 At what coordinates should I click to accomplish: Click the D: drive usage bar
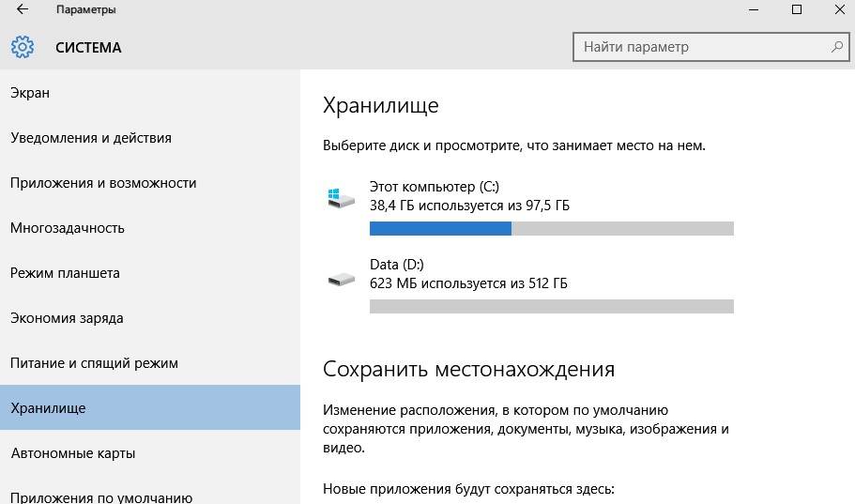pyautogui.click(x=551, y=306)
